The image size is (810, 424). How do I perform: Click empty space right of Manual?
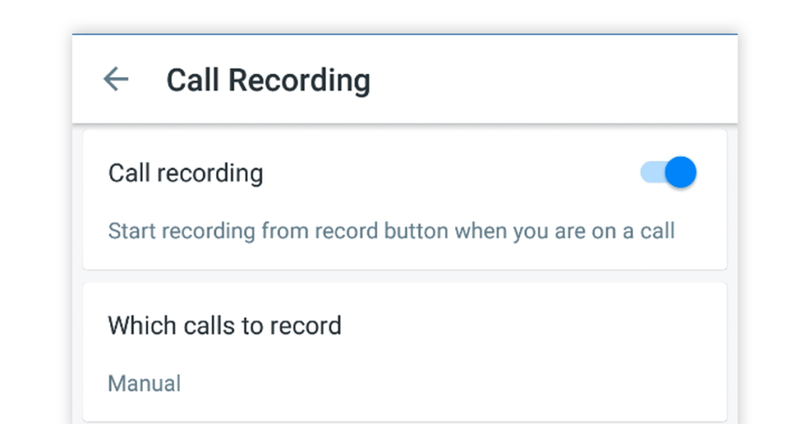click(x=450, y=383)
